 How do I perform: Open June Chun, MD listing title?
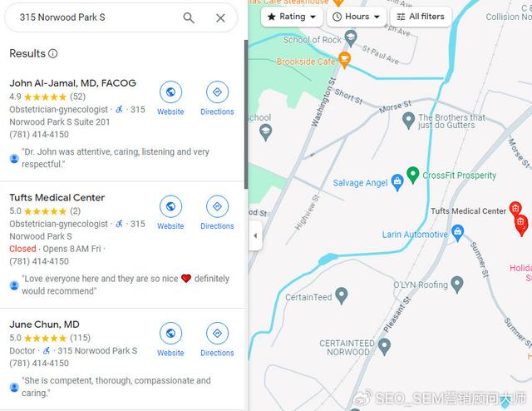click(44, 324)
